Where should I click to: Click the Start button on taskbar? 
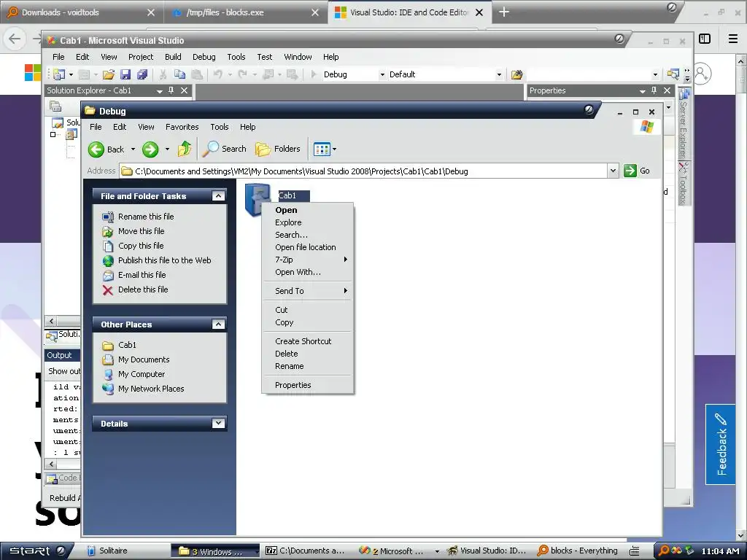[36, 551]
